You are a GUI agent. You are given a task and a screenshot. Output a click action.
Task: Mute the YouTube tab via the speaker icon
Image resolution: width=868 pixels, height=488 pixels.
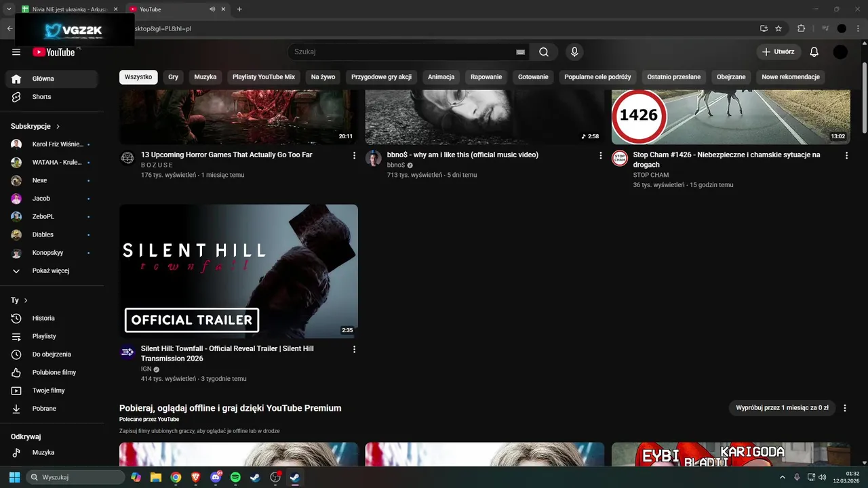(212, 9)
